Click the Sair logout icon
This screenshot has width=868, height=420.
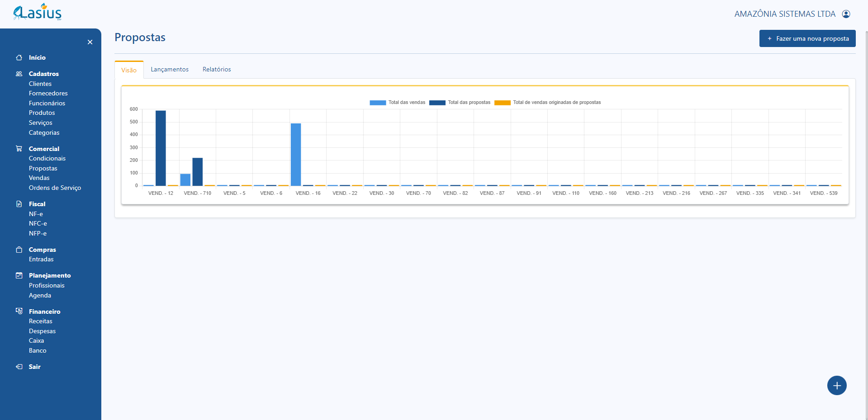[19, 367]
